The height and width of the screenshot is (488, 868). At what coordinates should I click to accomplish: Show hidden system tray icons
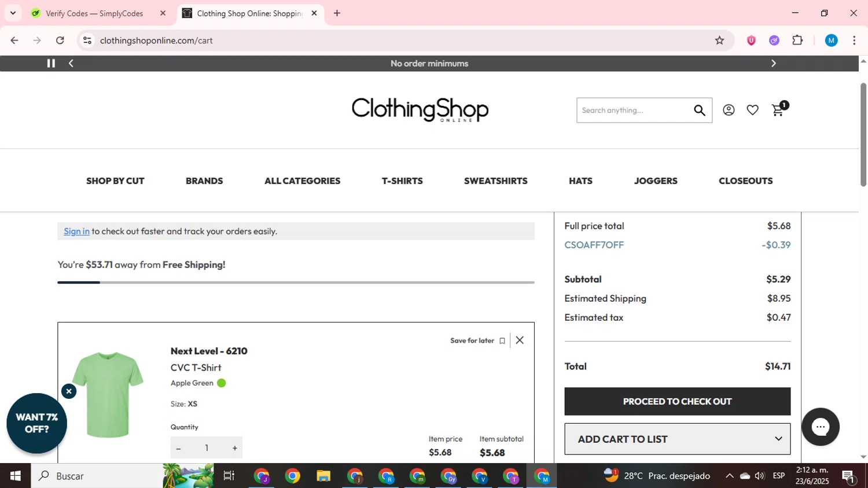click(729, 476)
